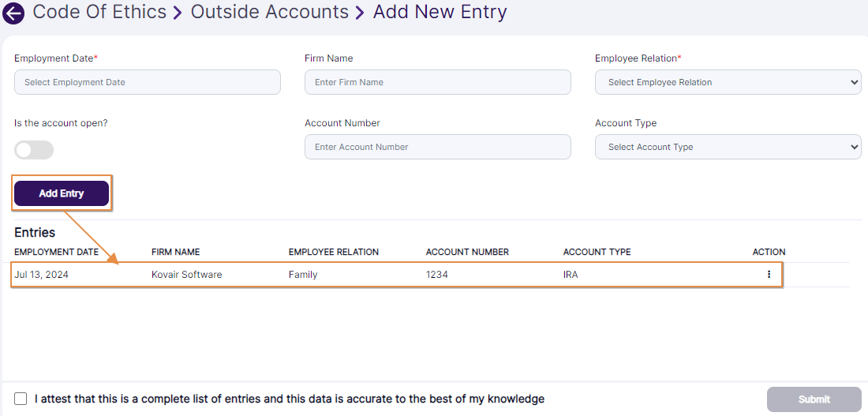Click the Enter Firm Name input
Screen dimensions: 868x416
[437, 82]
